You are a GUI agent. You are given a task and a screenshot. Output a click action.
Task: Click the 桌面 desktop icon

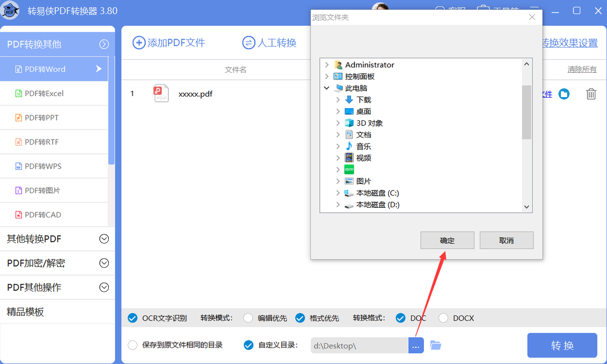[x=349, y=111]
